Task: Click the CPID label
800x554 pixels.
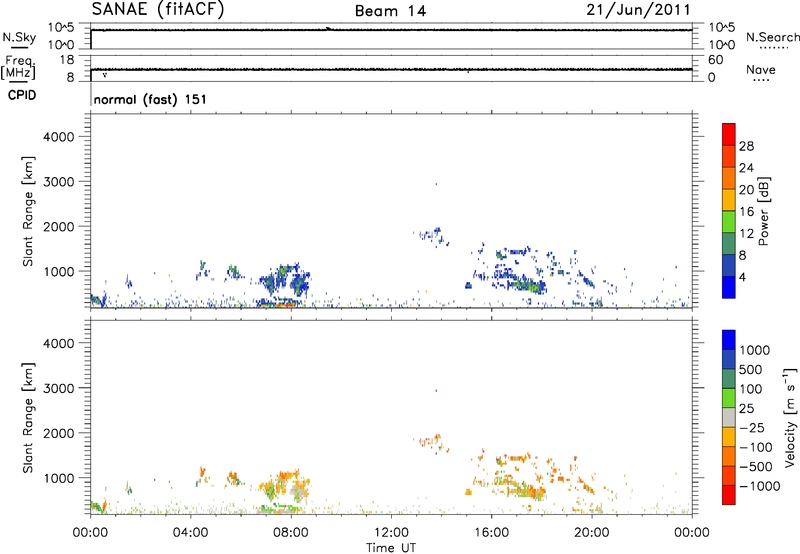Action: tap(22, 95)
